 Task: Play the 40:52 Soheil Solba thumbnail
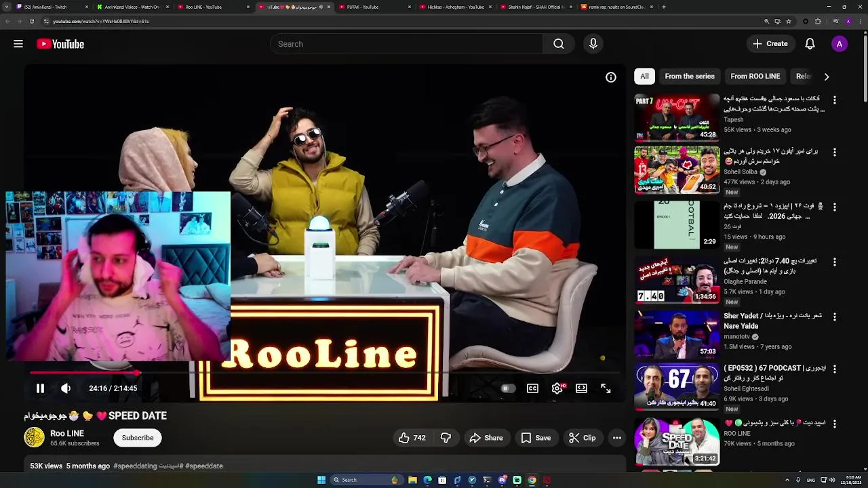coord(677,170)
